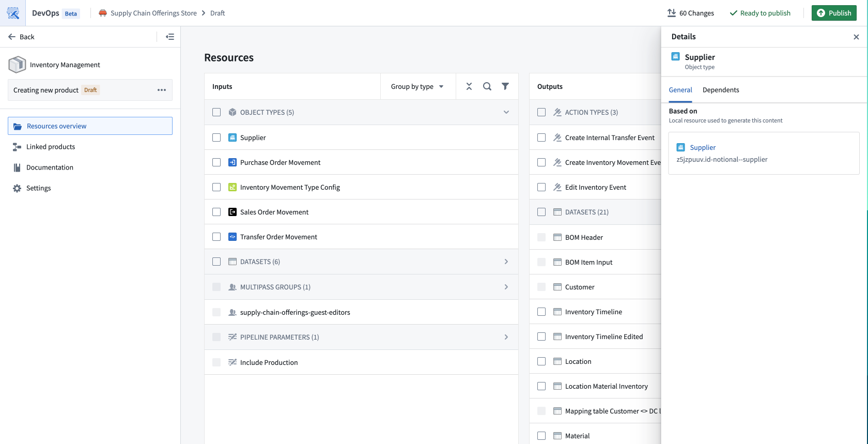Check the Location Material Inventory checkbox
Screen dimensions: 868x444
coord(541,386)
